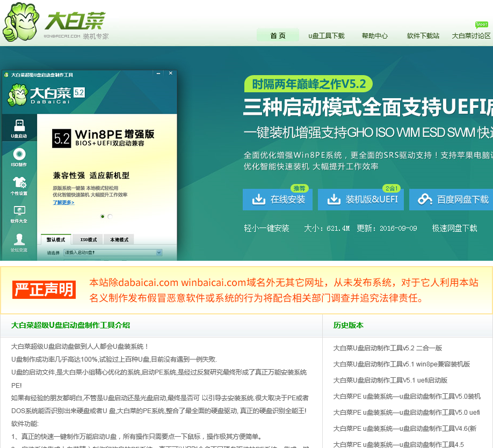Click the 轻小一键安装 text
The height and width of the screenshot is (448, 493).
(x=266, y=228)
